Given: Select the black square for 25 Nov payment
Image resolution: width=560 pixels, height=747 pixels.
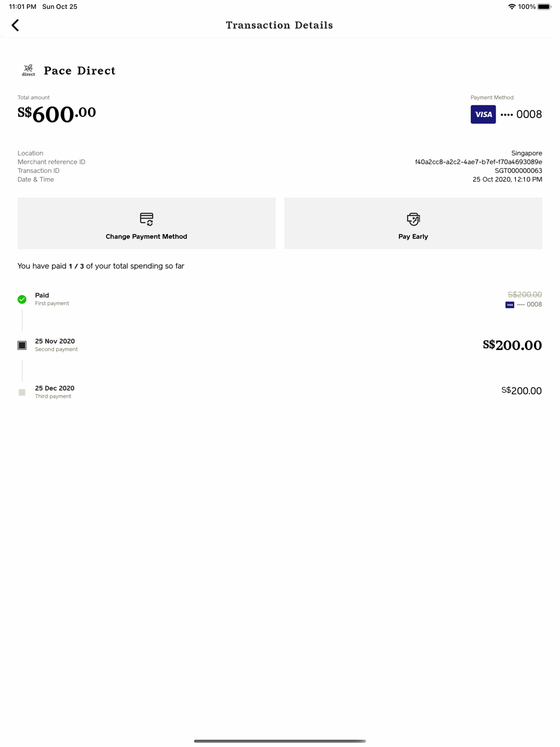Looking at the screenshot, I should (x=22, y=346).
